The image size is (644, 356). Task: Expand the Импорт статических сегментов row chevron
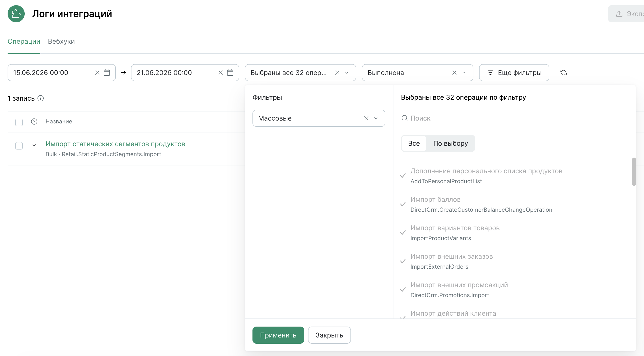coord(34,145)
